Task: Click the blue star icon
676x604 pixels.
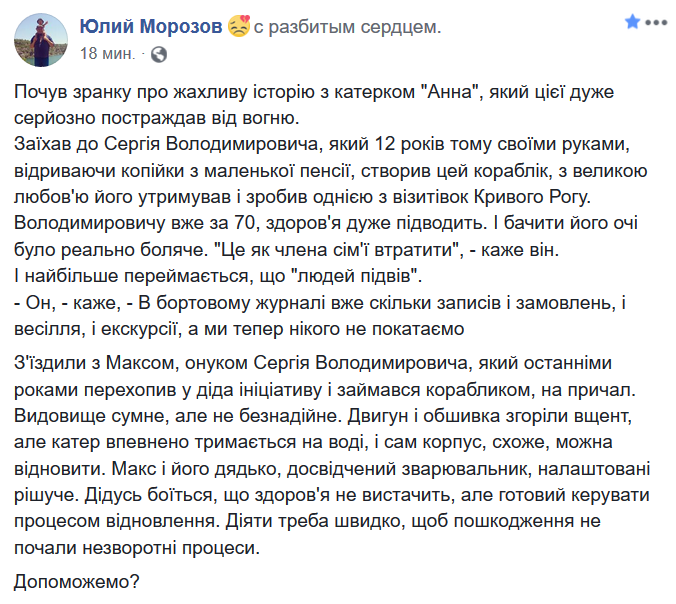Action: pyautogui.click(x=632, y=22)
